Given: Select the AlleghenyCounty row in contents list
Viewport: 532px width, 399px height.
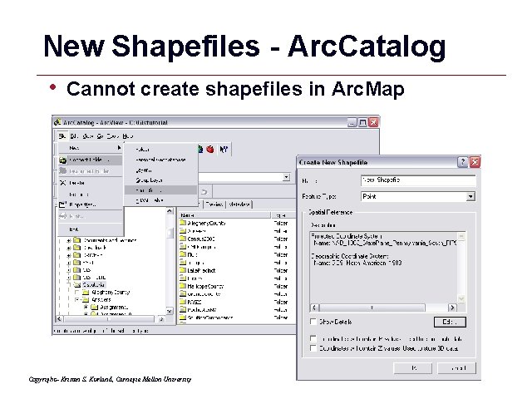Looking at the screenshot, I should (237, 223).
